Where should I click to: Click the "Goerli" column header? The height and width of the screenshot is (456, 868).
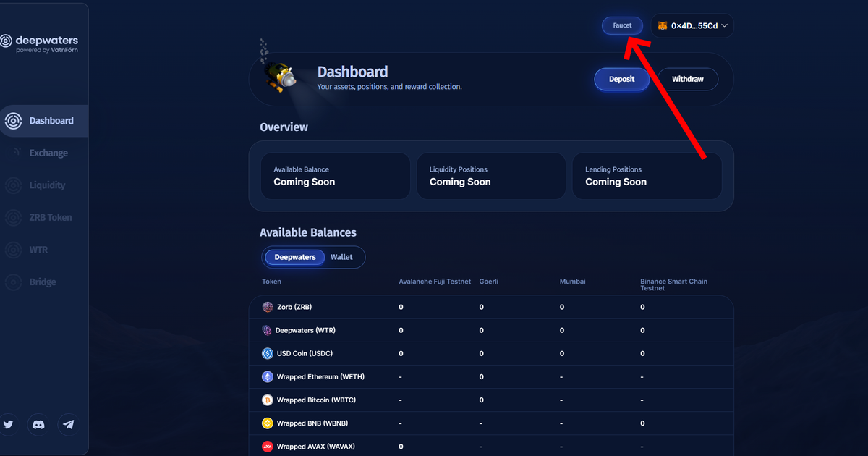(x=489, y=282)
